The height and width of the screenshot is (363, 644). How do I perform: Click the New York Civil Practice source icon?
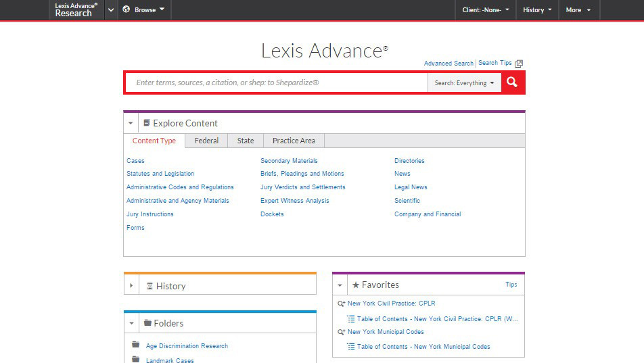pyautogui.click(x=342, y=304)
